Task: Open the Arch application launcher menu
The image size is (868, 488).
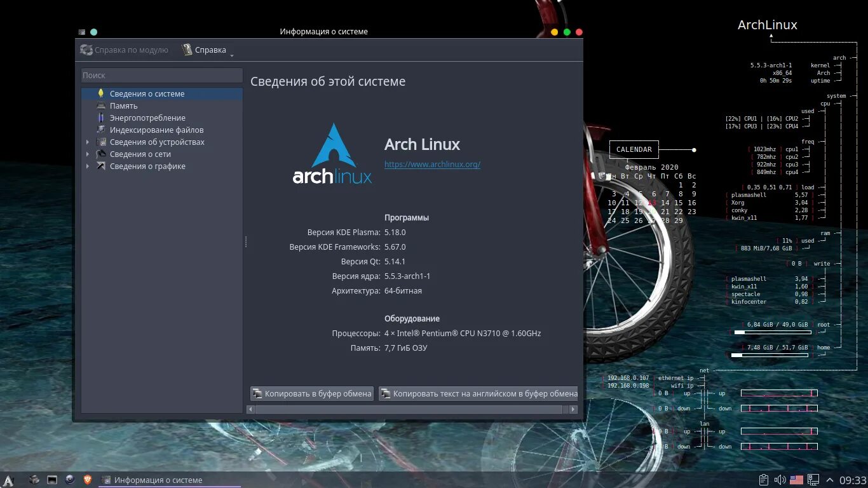Action: tap(9, 480)
